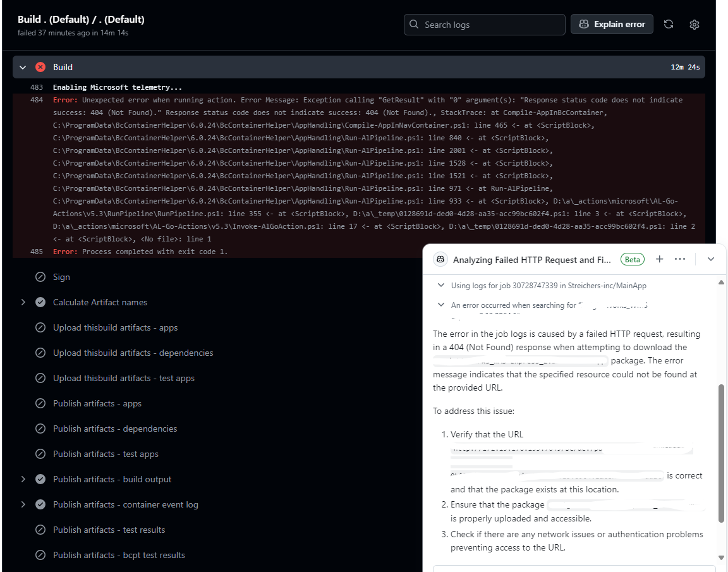Image resolution: width=728 pixels, height=572 pixels.
Task: Re-run job using the refresh icon
Action: (x=669, y=24)
